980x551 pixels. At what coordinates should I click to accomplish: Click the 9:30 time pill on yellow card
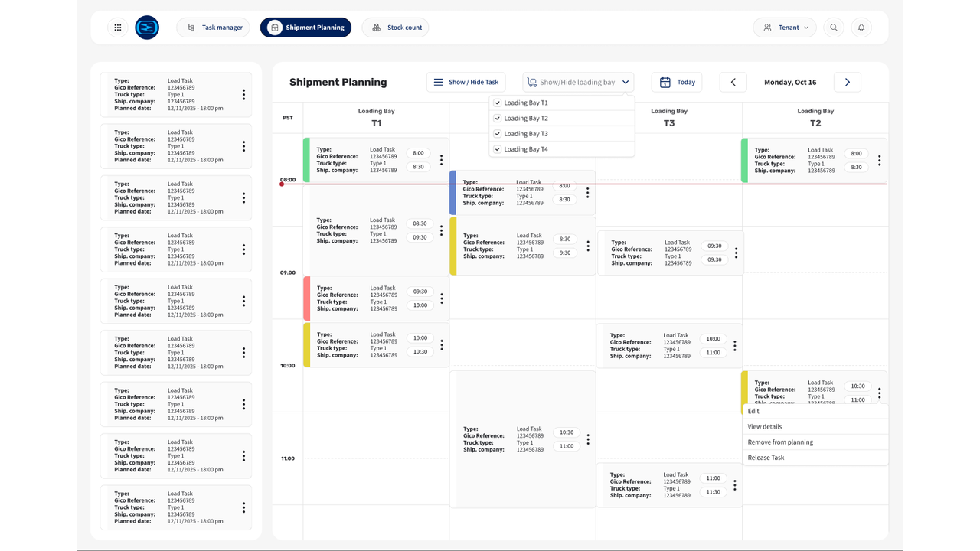[x=565, y=253]
